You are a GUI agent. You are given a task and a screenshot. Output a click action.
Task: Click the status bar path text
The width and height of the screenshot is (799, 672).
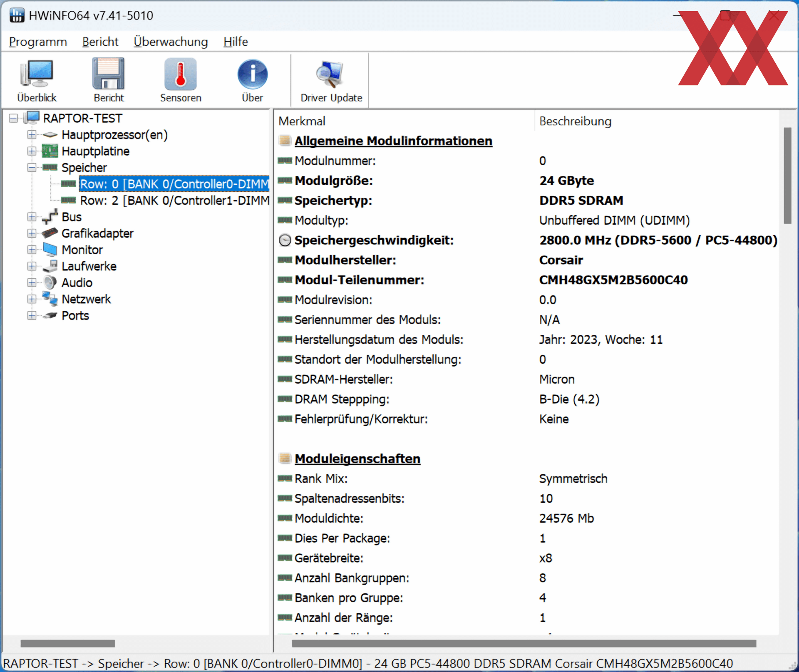click(x=368, y=663)
